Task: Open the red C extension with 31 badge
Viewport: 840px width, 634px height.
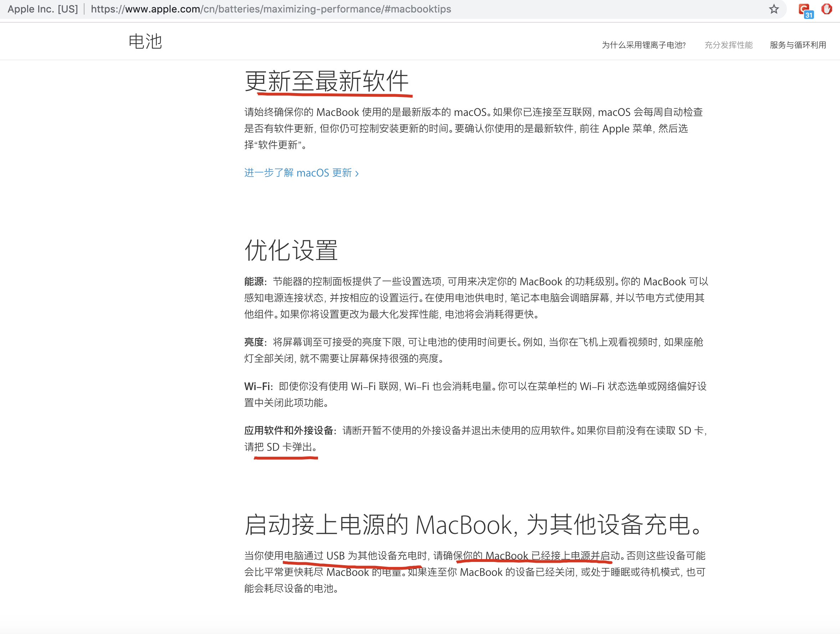Action: [805, 10]
